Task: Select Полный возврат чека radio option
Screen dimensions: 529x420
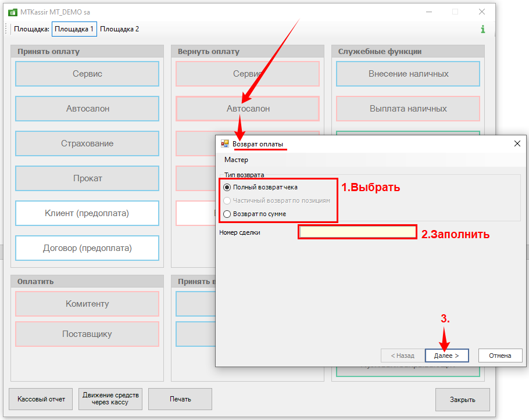Action: pyautogui.click(x=227, y=187)
